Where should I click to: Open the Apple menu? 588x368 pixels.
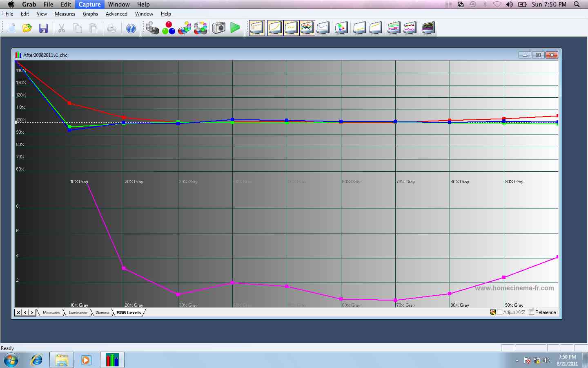pos(11,4)
